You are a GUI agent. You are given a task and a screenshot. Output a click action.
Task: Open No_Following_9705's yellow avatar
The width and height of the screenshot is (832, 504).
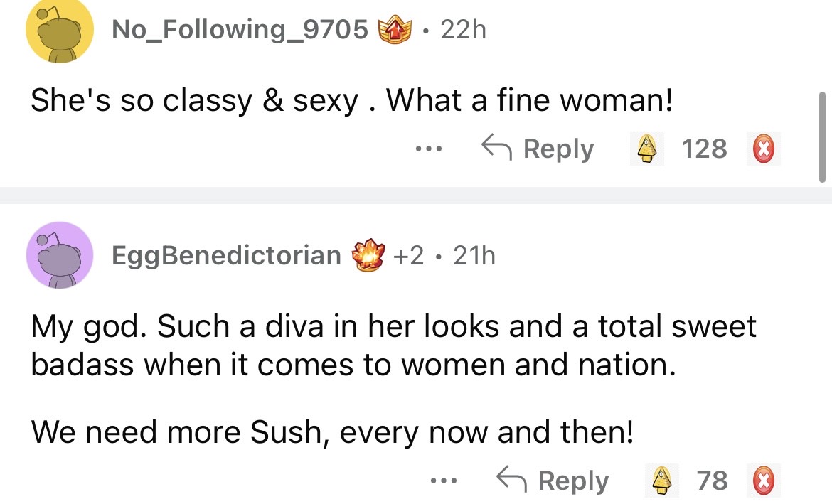click(x=59, y=31)
